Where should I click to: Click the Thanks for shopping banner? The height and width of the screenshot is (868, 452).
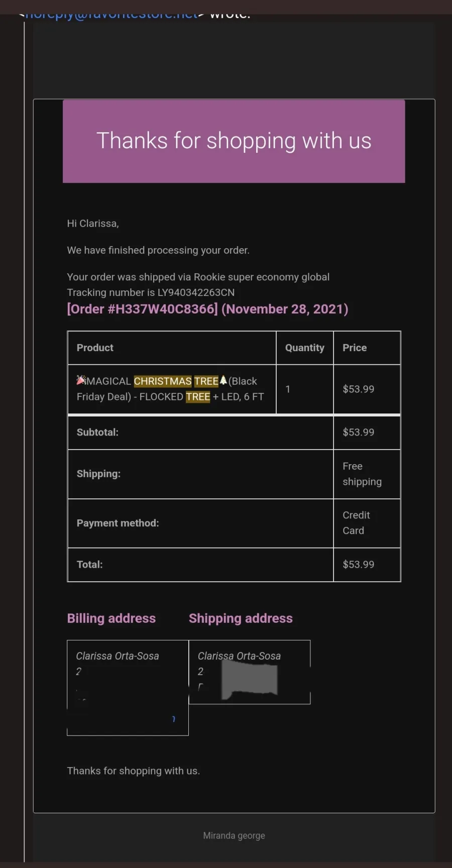click(x=234, y=141)
